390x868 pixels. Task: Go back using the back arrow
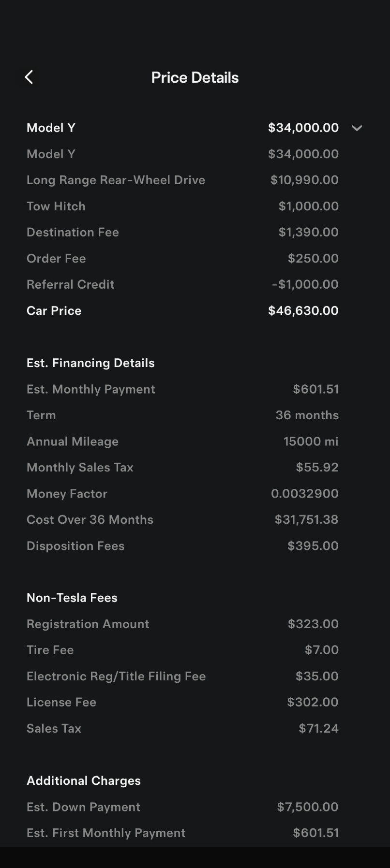coord(29,77)
